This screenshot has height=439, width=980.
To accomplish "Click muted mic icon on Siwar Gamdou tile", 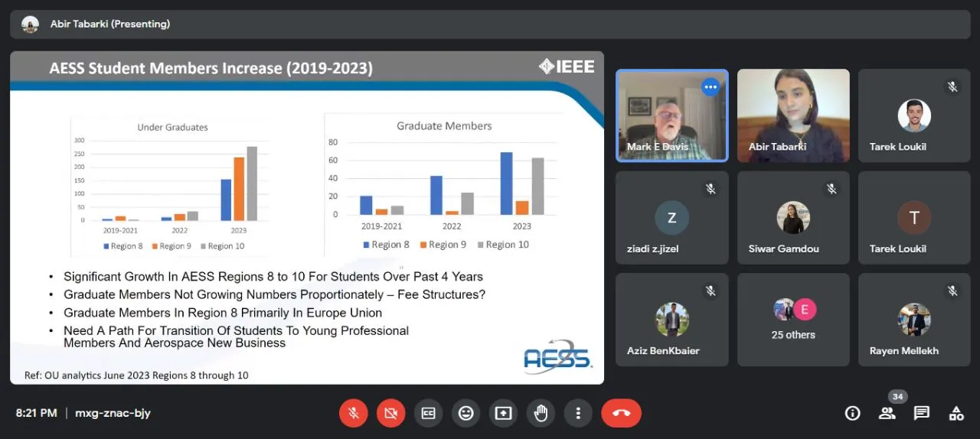I will [831, 188].
